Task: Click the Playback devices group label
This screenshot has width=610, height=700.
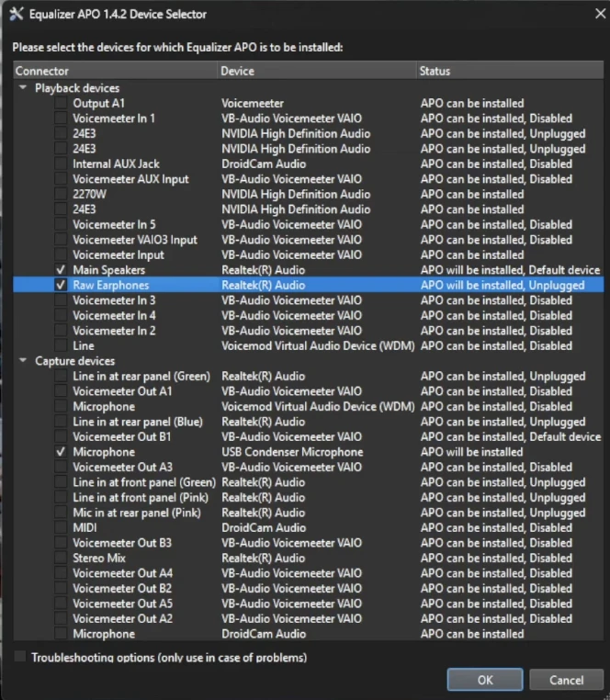Action: point(77,88)
